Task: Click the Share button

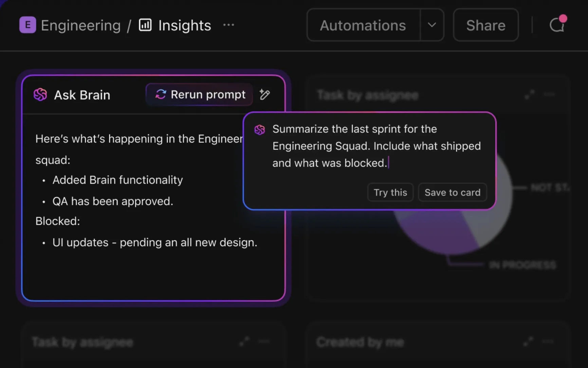Action: click(x=486, y=25)
